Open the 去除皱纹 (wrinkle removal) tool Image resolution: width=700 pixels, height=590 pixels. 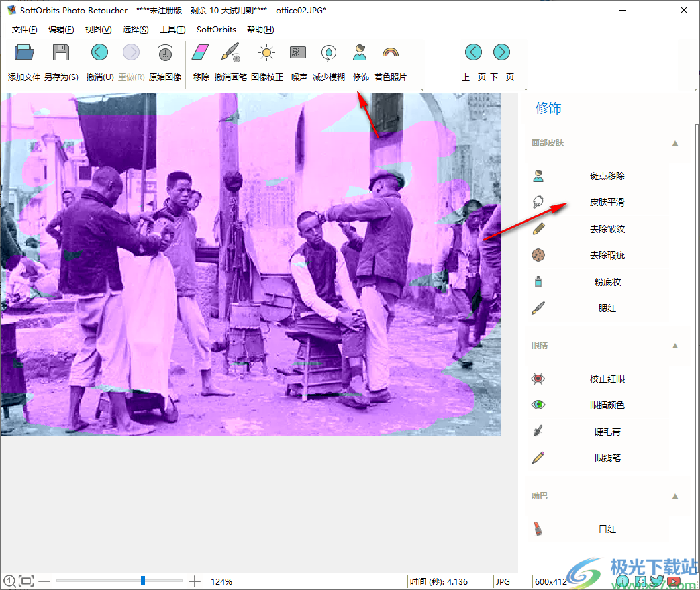pyautogui.click(x=606, y=228)
